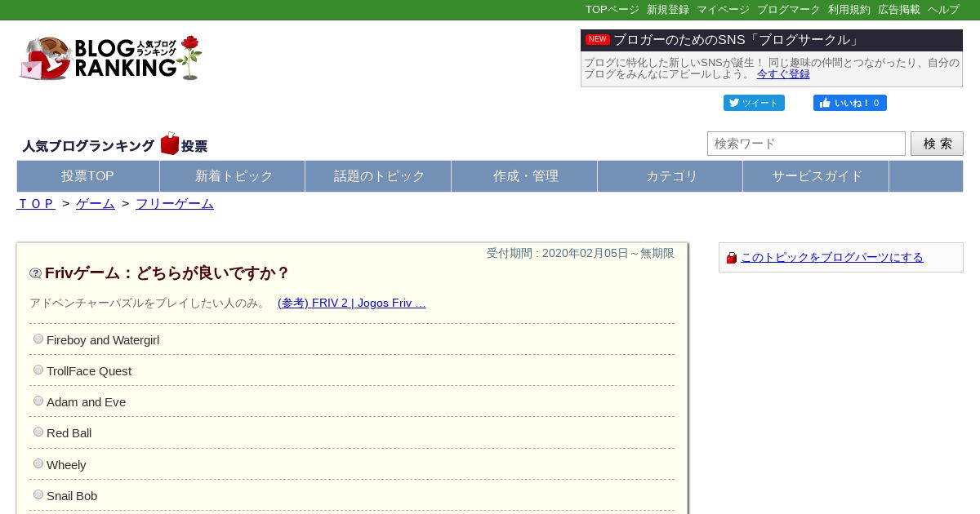Open the ヘルプ link
The width and height of the screenshot is (980, 514).
pyautogui.click(x=943, y=10)
